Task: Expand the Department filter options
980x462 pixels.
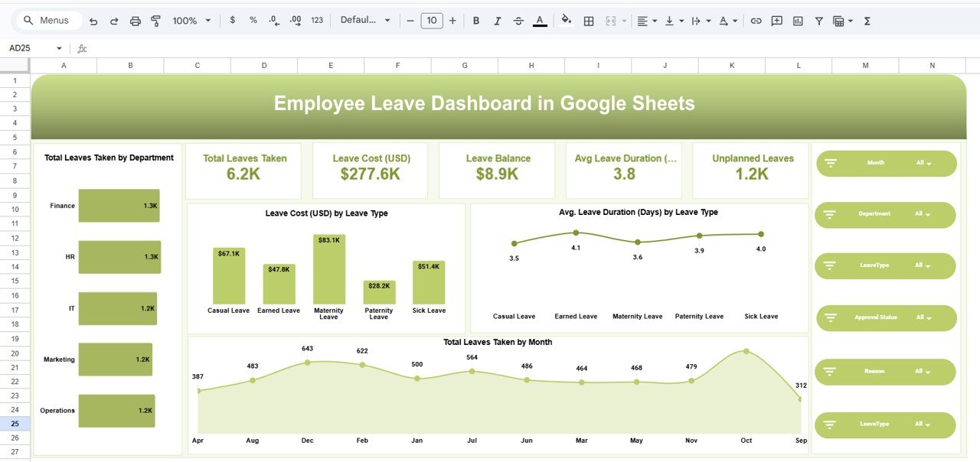Action: (928, 215)
